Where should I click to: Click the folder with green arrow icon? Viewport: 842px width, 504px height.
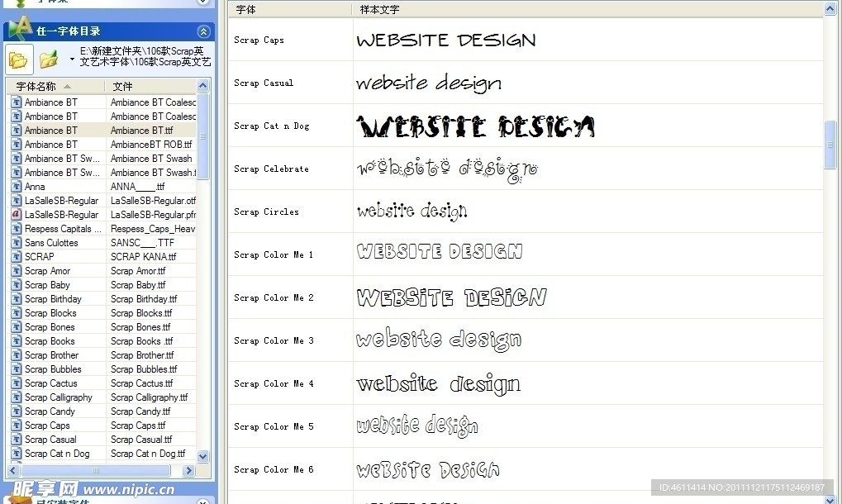49,59
